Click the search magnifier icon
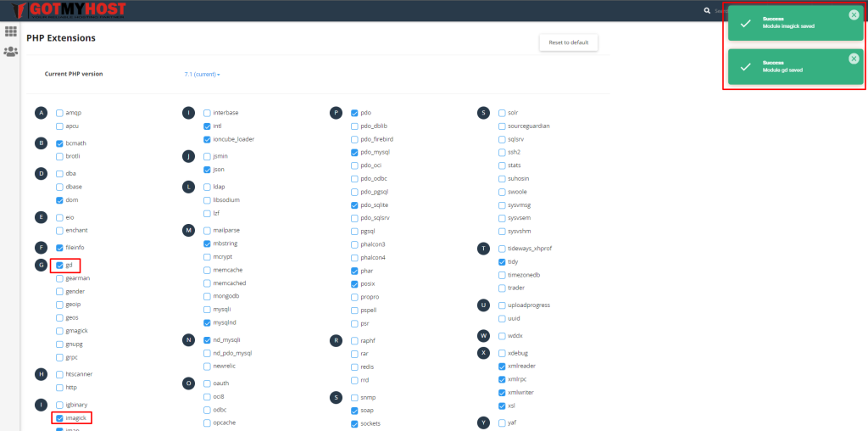 point(708,11)
